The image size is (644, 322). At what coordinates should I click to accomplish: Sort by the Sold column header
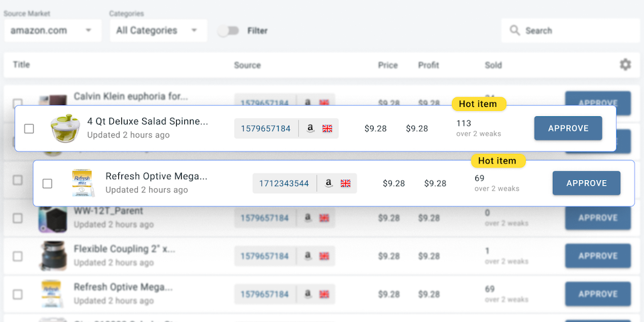click(x=493, y=65)
